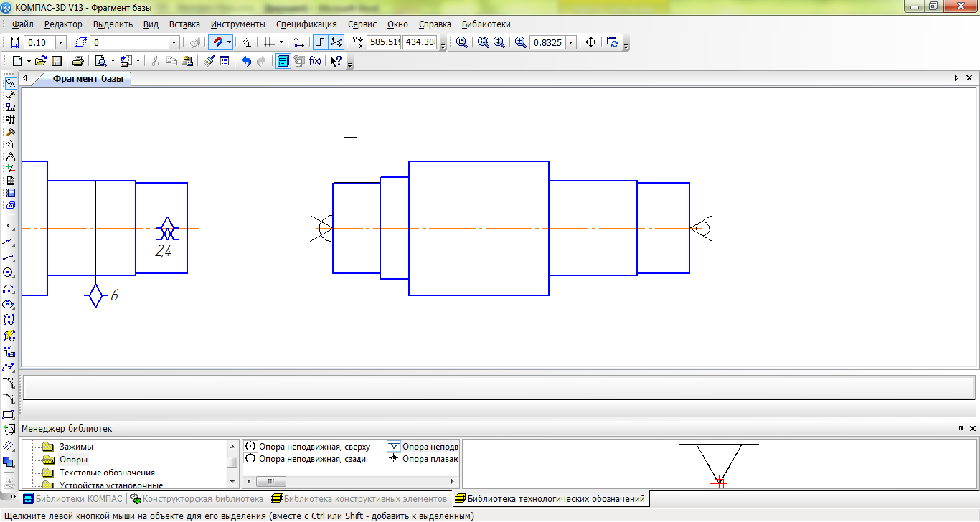Expand the magnet snaps dropdown arrow
The height and width of the screenshot is (522, 980).
click(229, 42)
